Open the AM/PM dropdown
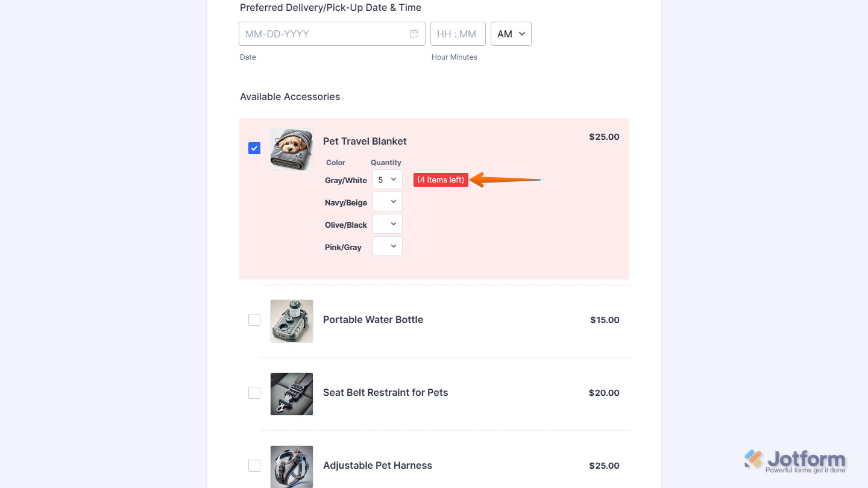 click(x=511, y=34)
